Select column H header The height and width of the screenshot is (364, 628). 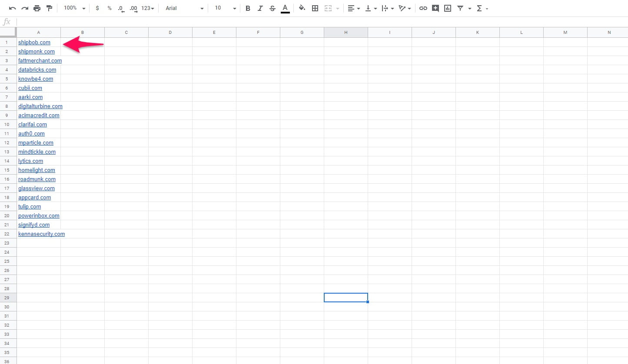346,32
